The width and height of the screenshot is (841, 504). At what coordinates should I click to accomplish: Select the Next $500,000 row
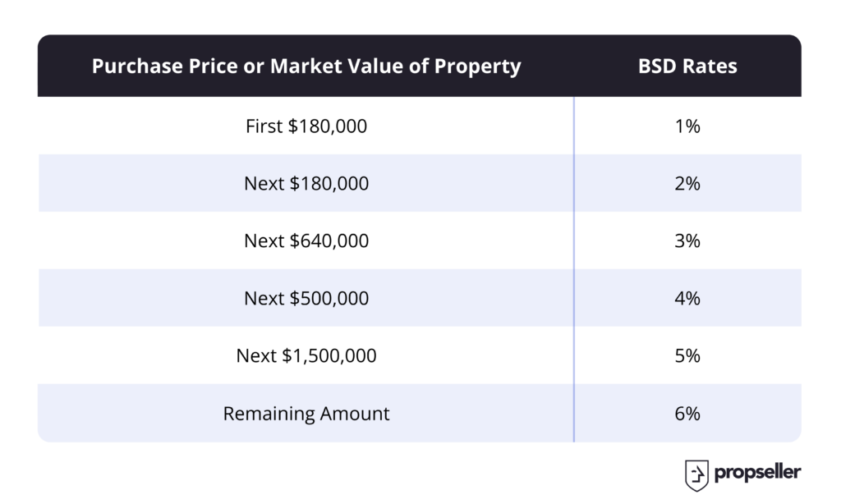[x=420, y=298]
